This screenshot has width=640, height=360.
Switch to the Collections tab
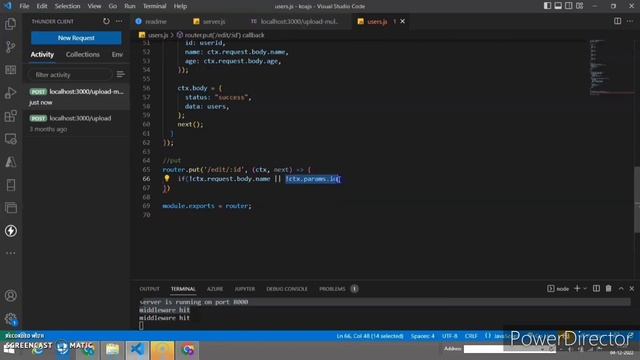[82, 54]
